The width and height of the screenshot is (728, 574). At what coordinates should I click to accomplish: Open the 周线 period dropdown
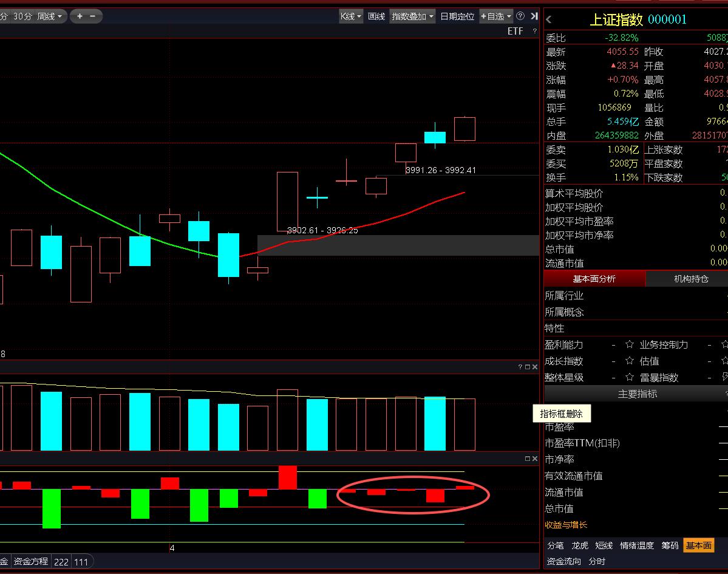point(49,16)
